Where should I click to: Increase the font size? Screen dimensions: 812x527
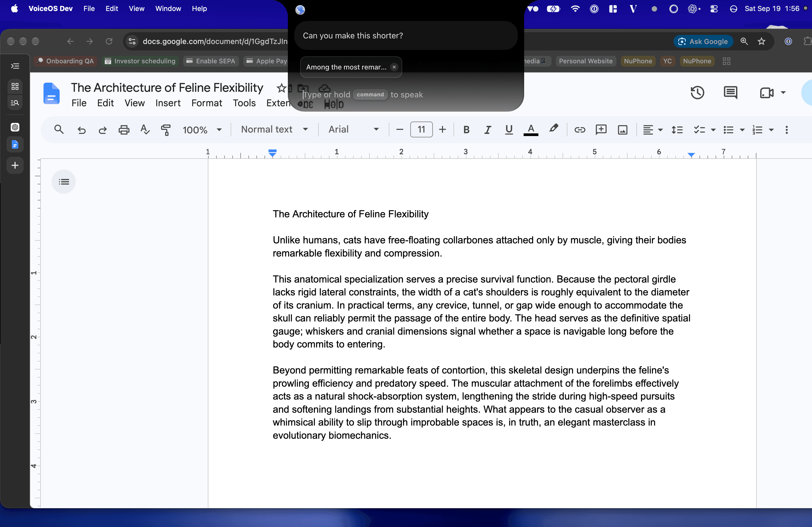(443, 130)
